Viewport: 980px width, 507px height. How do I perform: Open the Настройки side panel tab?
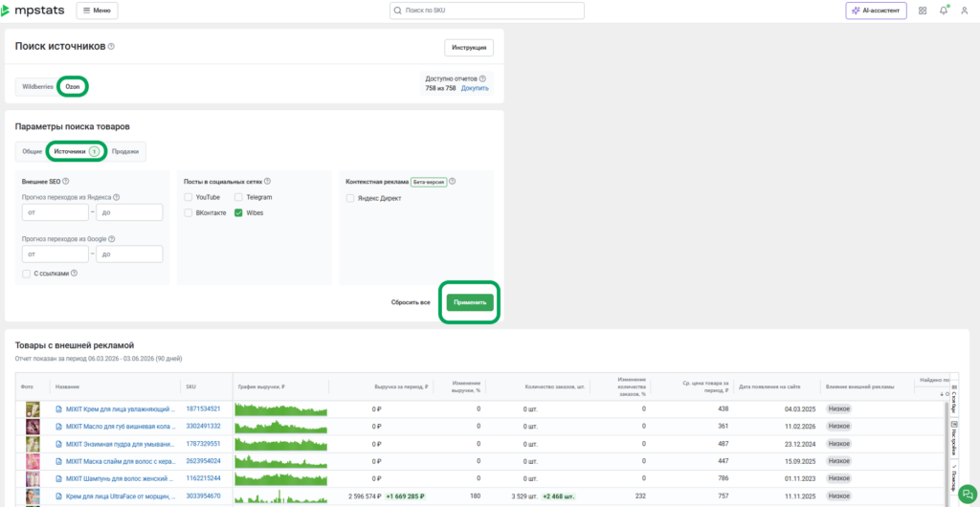(954, 438)
